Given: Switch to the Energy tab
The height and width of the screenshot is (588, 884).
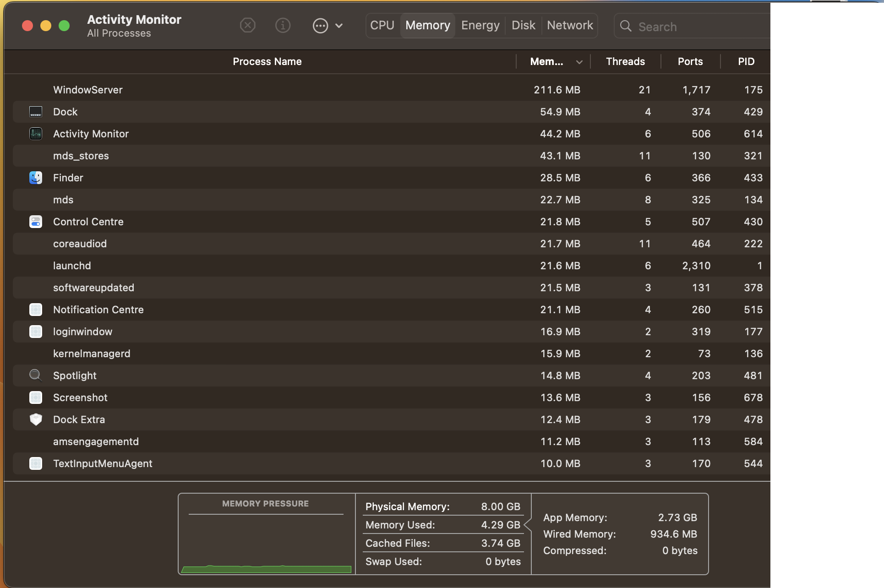Looking at the screenshot, I should tap(480, 25).
